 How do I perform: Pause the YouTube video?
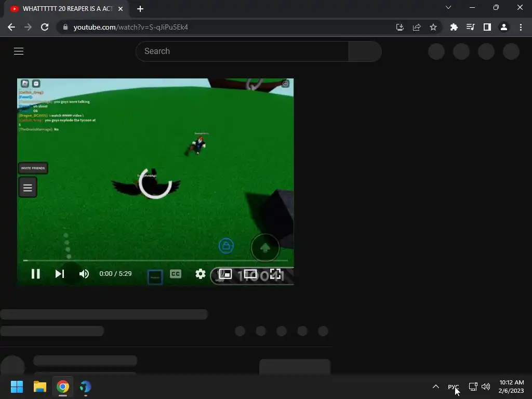coord(36,274)
